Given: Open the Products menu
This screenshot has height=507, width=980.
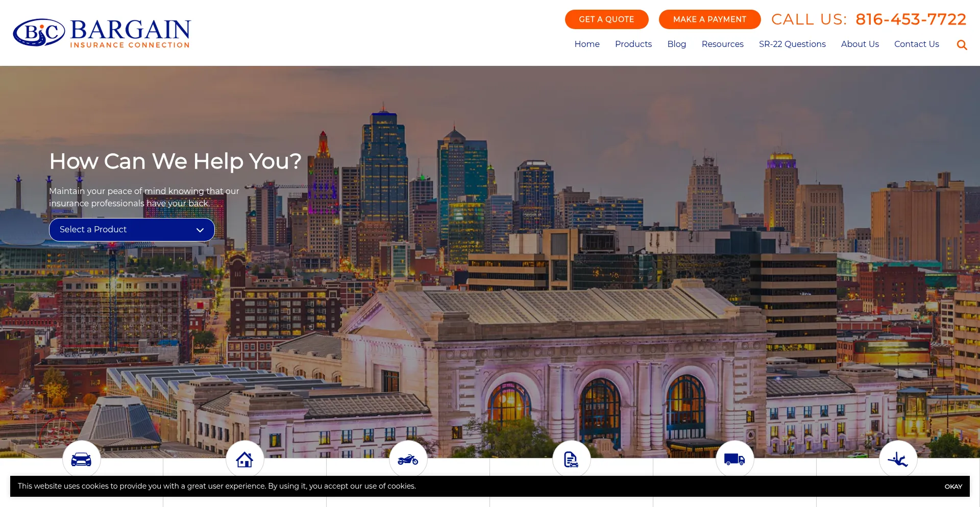Looking at the screenshot, I should tap(633, 44).
